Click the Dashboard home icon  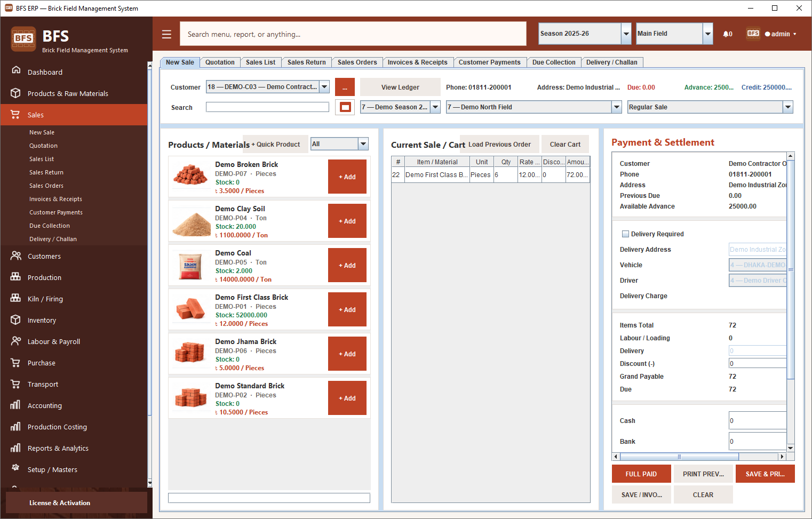[16, 70]
